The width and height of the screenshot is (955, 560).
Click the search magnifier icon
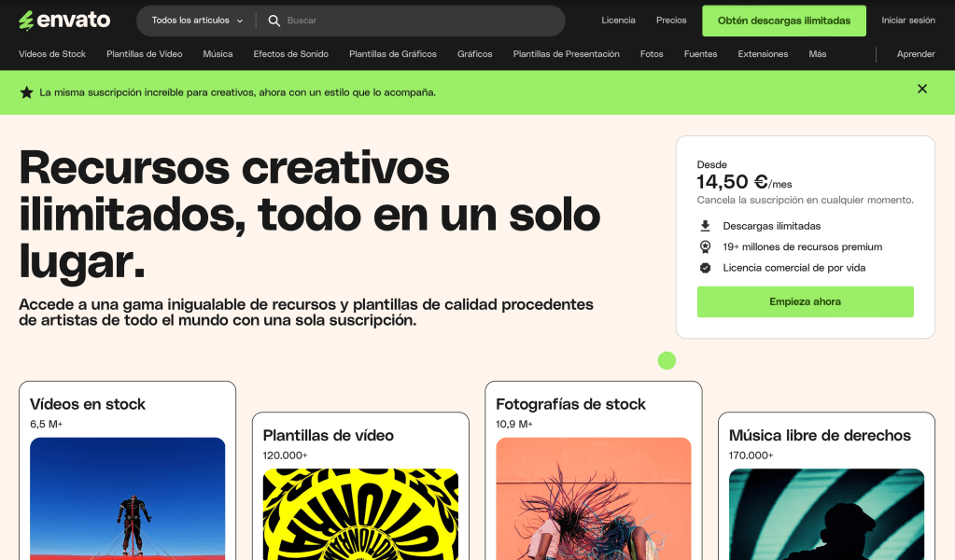274,21
